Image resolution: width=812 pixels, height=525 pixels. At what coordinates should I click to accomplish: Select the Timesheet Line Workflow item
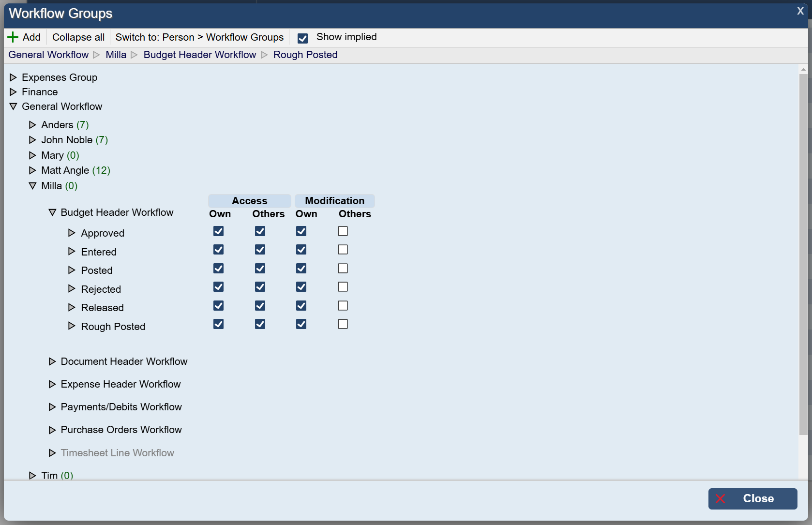(x=117, y=453)
